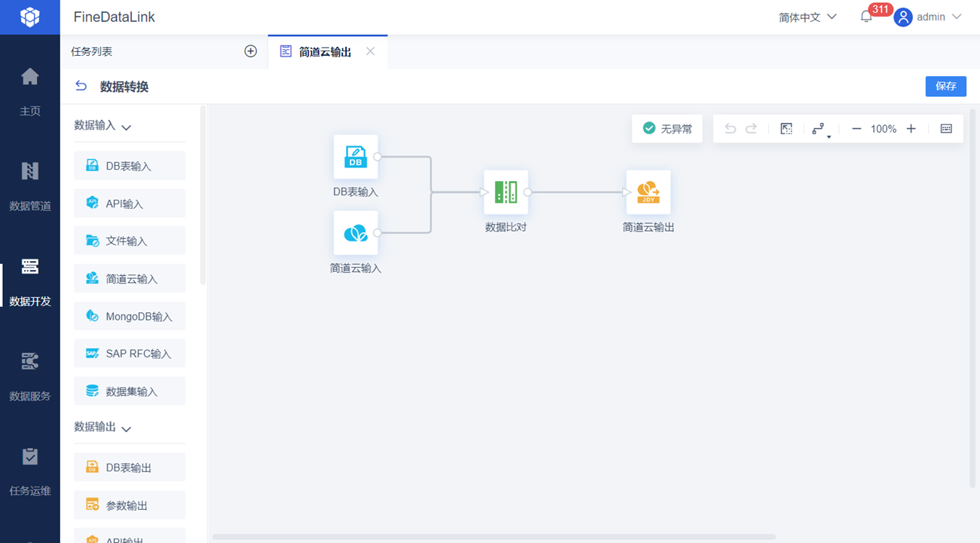Click the back arrow beside 数据转换
Image resolution: width=980 pixels, height=543 pixels.
pos(81,87)
